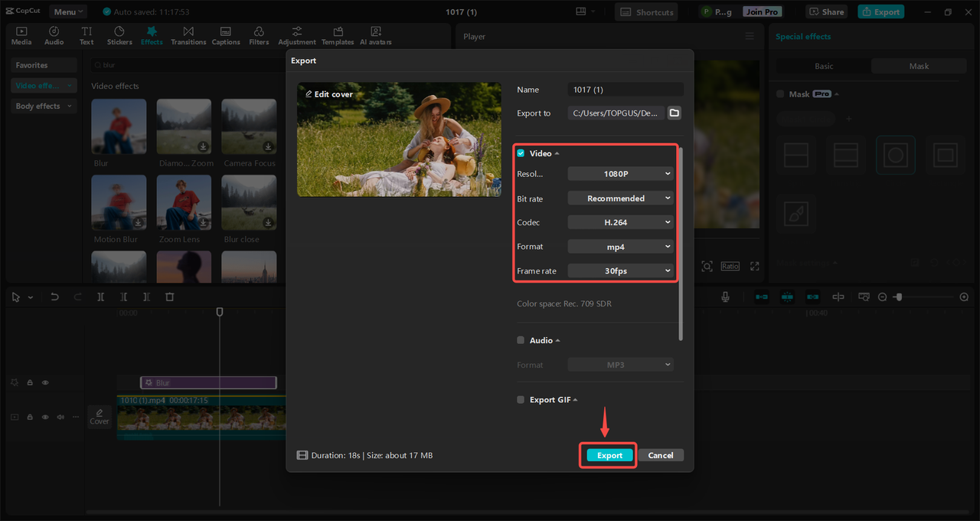Open the Audio panel icon

click(x=54, y=35)
